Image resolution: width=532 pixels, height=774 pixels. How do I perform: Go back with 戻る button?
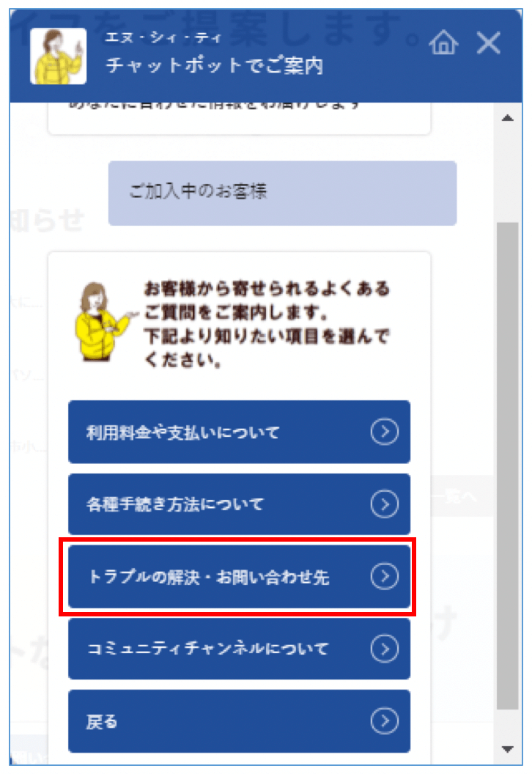pos(239,721)
